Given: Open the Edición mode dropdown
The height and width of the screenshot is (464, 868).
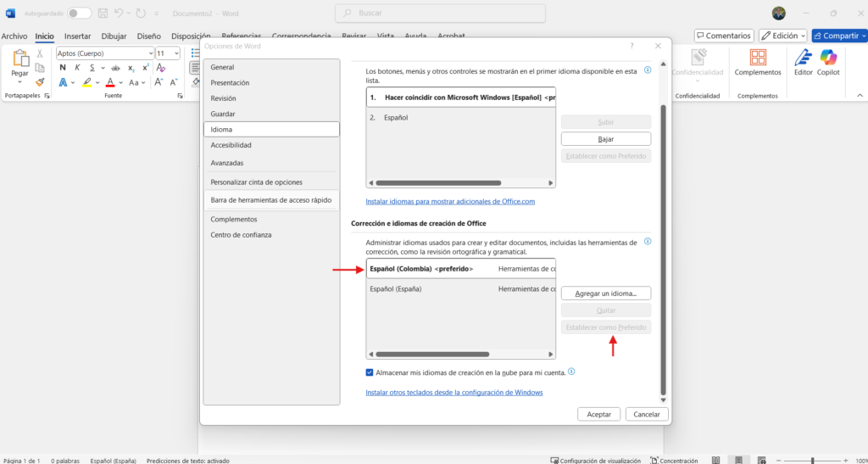Looking at the screenshot, I should pos(782,36).
